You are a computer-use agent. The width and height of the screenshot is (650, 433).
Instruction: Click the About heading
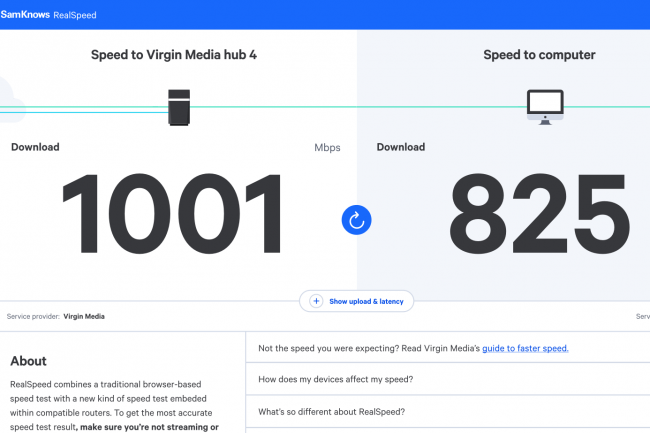click(x=29, y=361)
